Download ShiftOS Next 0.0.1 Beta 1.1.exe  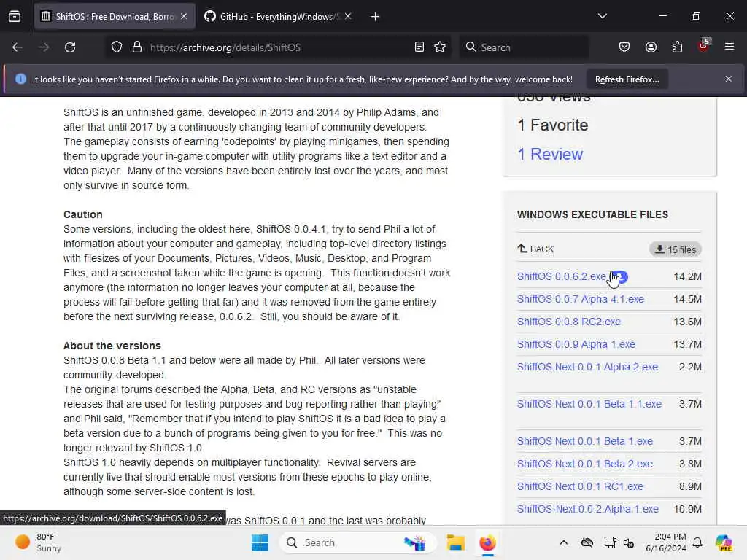[589, 404]
